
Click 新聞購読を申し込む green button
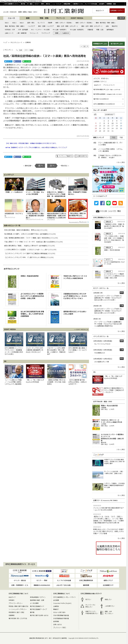coord(100,43)
